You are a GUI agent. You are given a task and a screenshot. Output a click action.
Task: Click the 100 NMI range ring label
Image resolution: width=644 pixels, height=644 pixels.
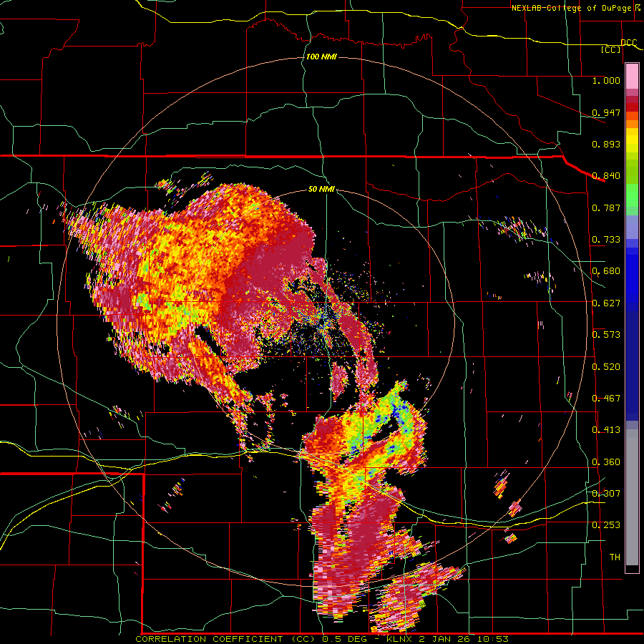point(321,57)
